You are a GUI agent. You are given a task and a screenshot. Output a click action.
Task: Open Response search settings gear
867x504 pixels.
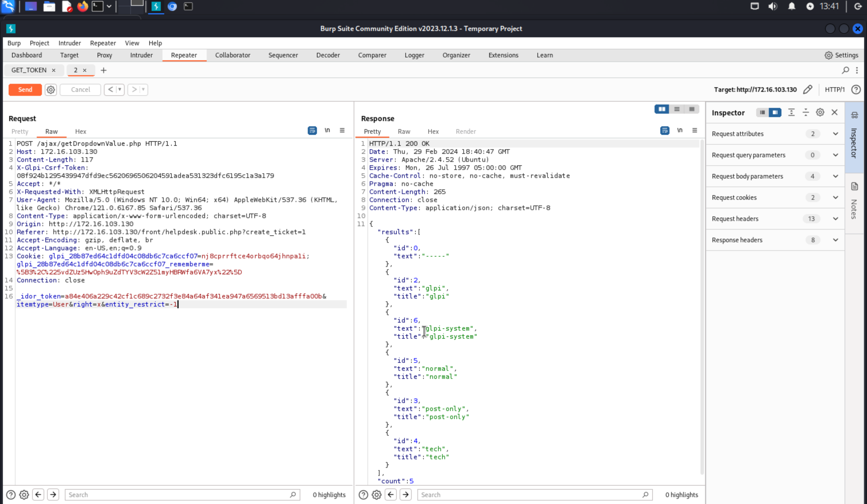[x=376, y=495]
